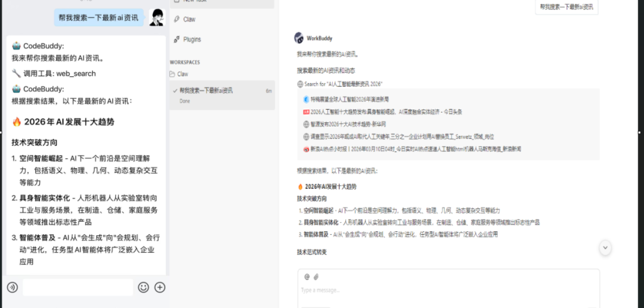
Task: Click the blue favicon on 特稿展望 result
Action: [x=306, y=99]
